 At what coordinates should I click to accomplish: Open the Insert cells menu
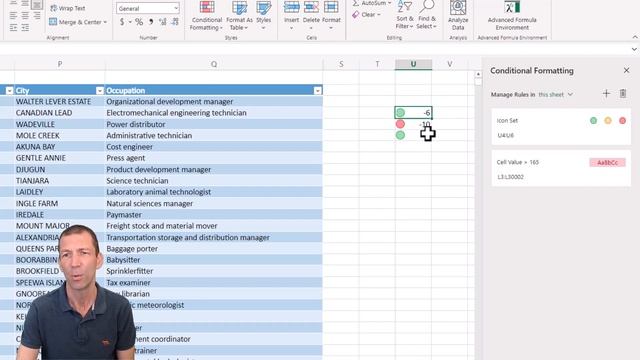(x=291, y=16)
